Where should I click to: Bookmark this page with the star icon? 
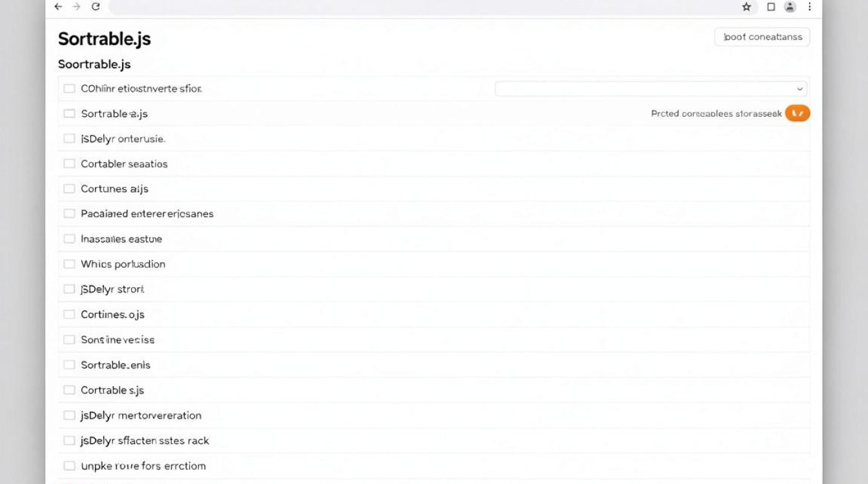(747, 6)
